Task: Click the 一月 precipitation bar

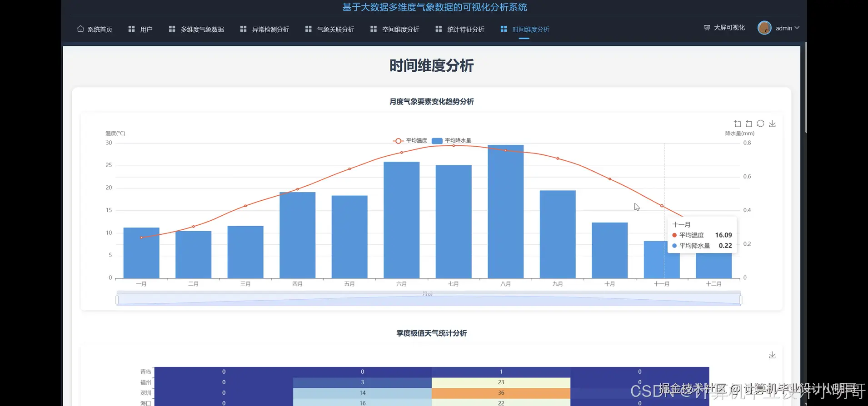Action: coord(141,253)
